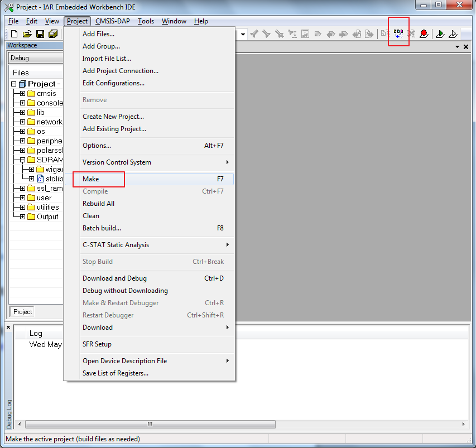Choose Make from Project menu
476x448 pixels.
click(x=150, y=179)
